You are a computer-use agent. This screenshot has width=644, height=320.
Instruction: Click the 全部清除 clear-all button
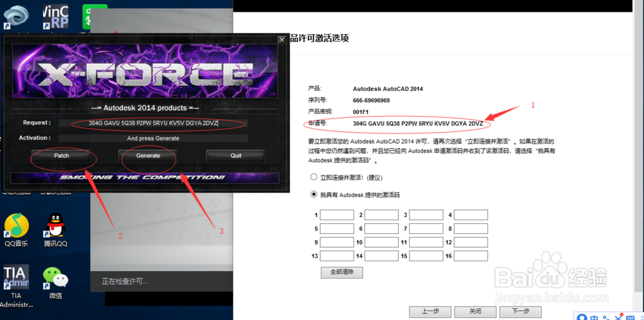(342, 272)
